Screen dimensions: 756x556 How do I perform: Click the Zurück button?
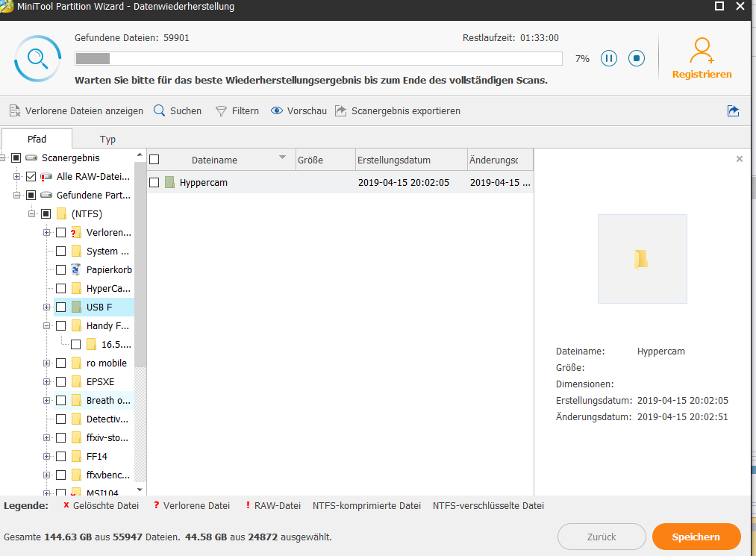pos(602,537)
